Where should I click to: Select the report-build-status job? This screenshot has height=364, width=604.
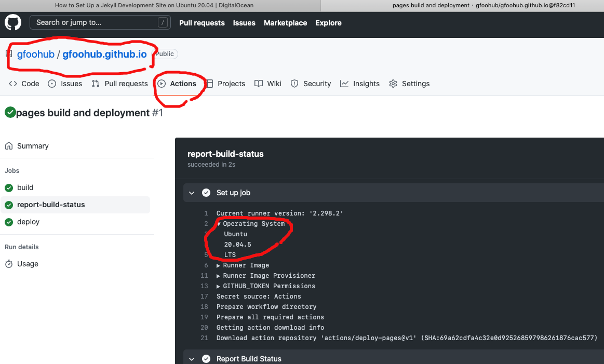click(x=51, y=205)
